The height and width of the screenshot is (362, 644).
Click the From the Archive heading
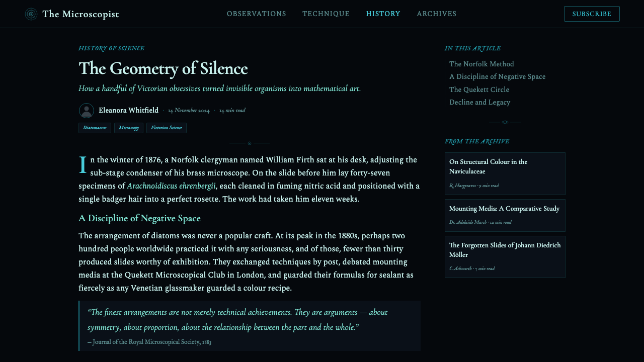click(x=477, y=141)
